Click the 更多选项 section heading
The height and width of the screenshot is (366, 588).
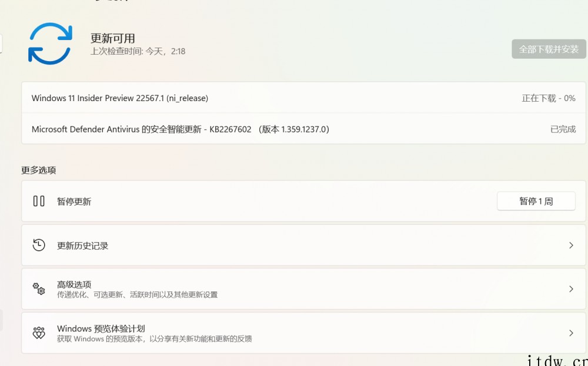(x=39, y=170)
